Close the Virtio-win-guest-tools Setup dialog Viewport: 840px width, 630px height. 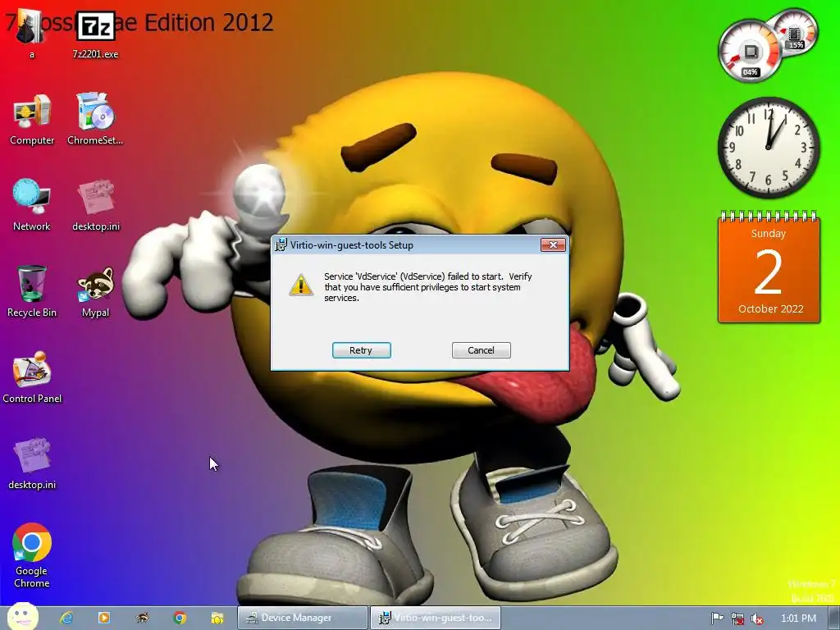(553, 244)
